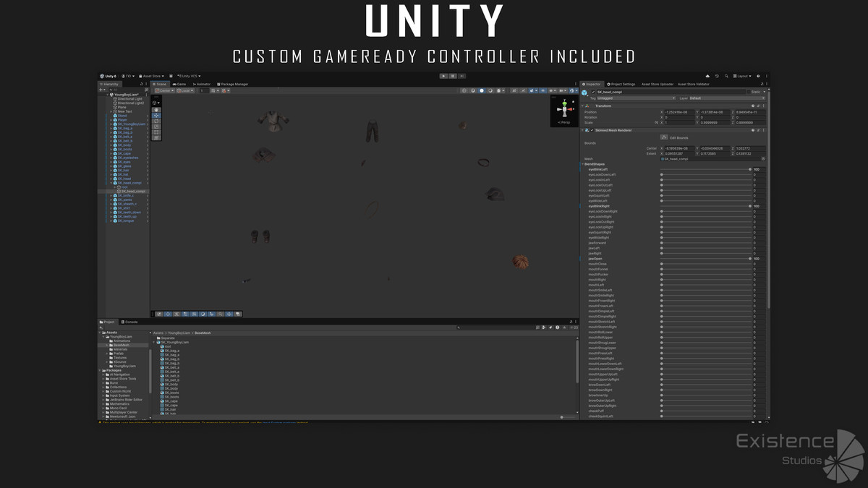Adjust the eyeBlinkLeft blendshape slider
This screenshot has height=488, width=868.
(x=705, y=169)
